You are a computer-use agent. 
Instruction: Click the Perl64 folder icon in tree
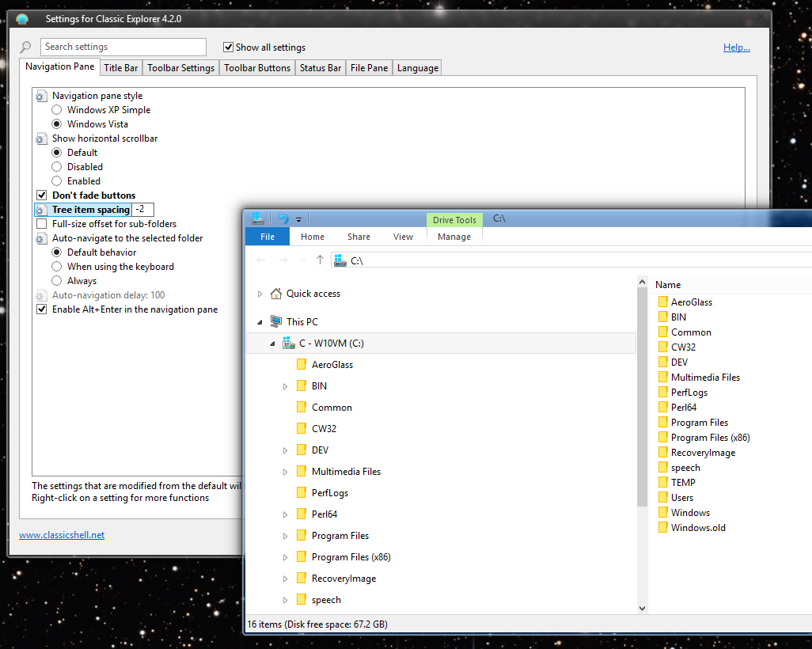coord(302,514)
